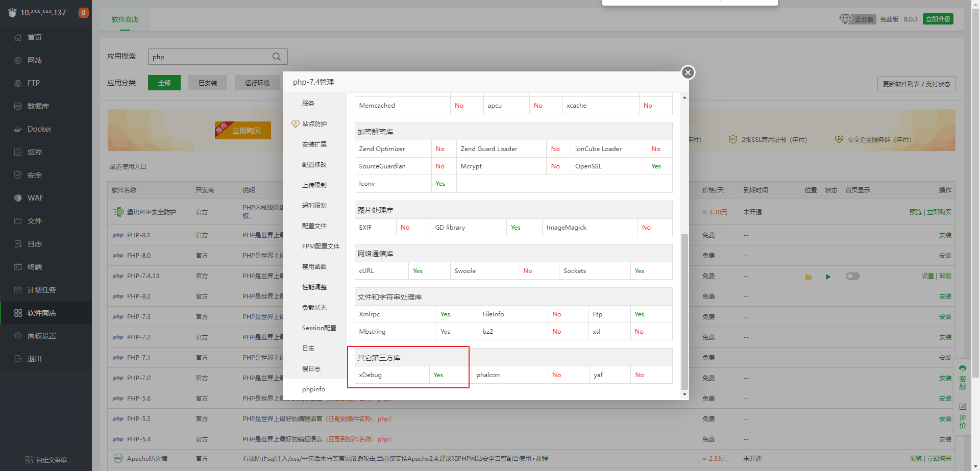980x471 pixels.
Task: Click the home icon beside 首页
Action: (18, 37)
